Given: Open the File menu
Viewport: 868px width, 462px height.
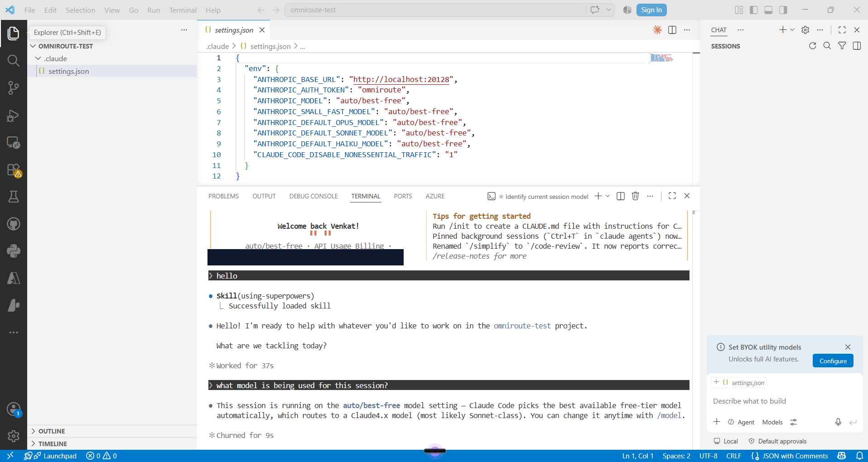Looking at the screenshot, I should (29, 10).
